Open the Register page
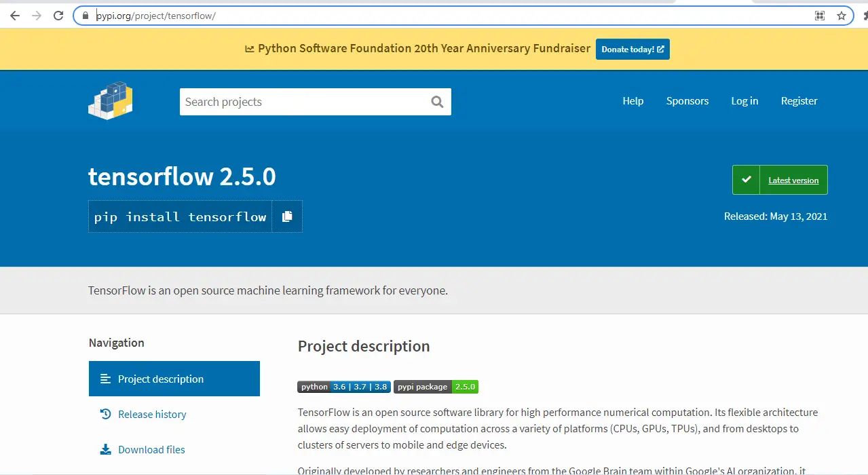Viewport: 868px width, 475px height. pos(799,101)
